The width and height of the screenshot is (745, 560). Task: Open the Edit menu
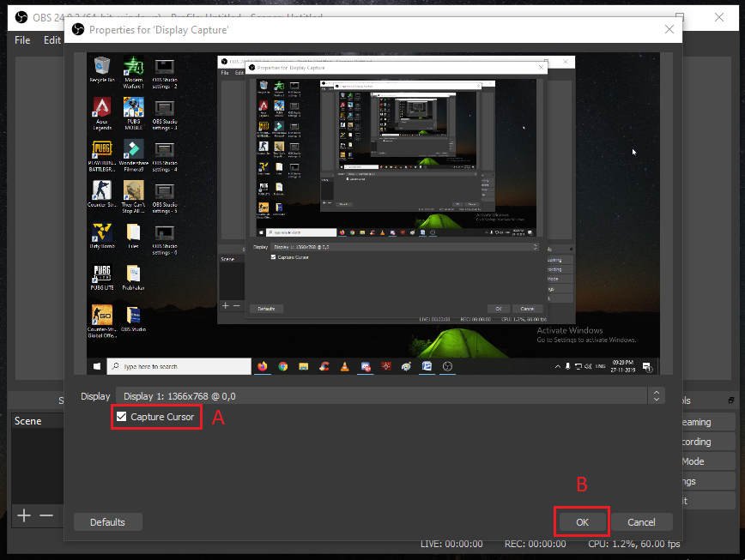52,39
